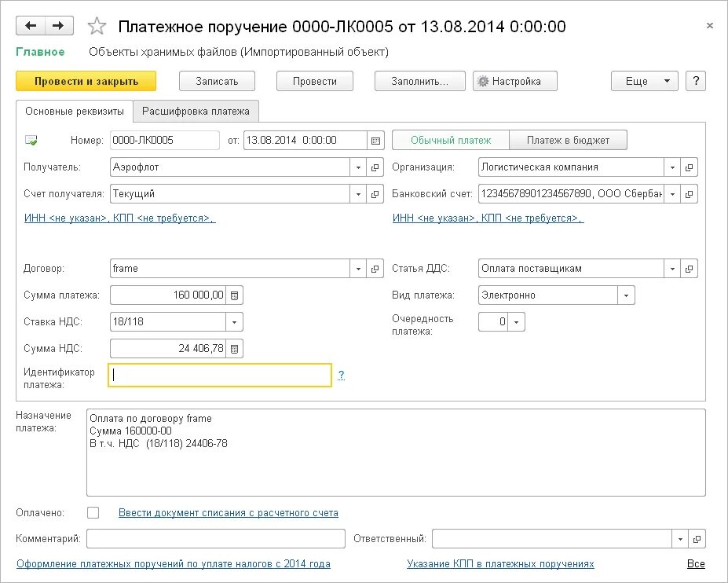Add document to favorites with star
Image resolution: width=728 pixels, height=583 pixels.
coord(97,27)
